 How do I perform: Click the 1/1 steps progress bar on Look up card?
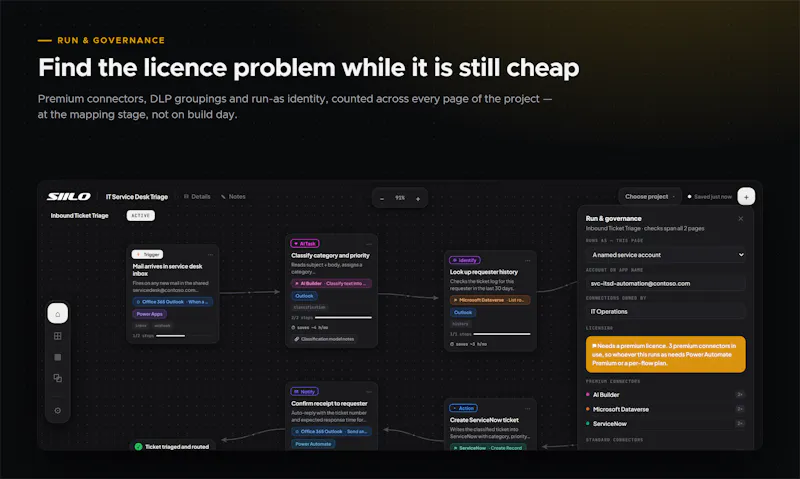tap(502, 334)
